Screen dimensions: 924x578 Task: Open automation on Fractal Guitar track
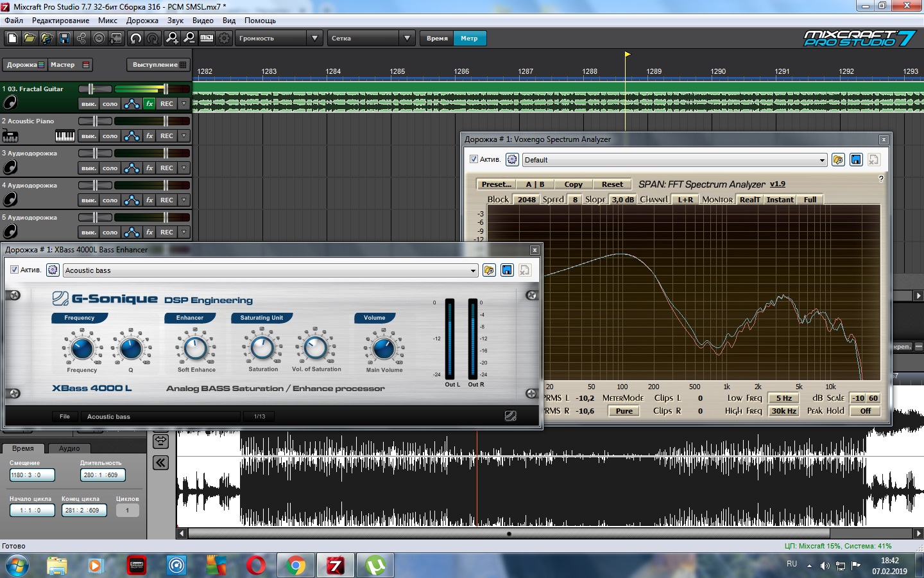tap(132, 103)
